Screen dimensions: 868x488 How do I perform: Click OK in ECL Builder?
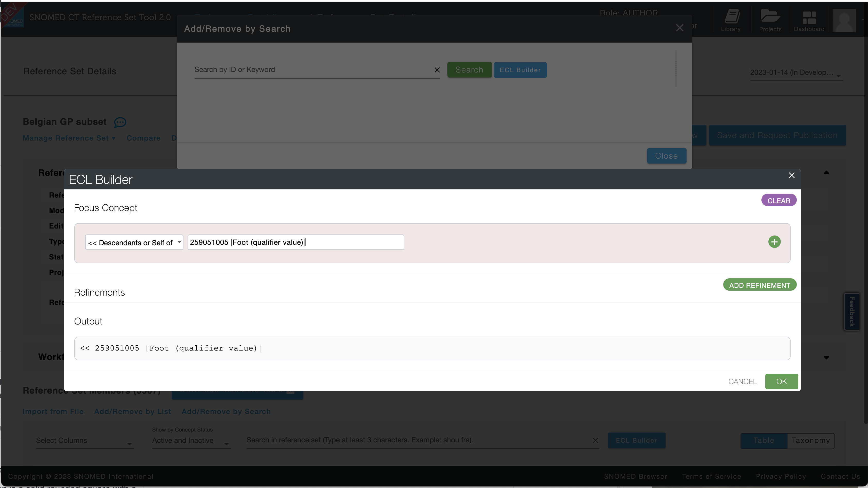click(781, 381)
